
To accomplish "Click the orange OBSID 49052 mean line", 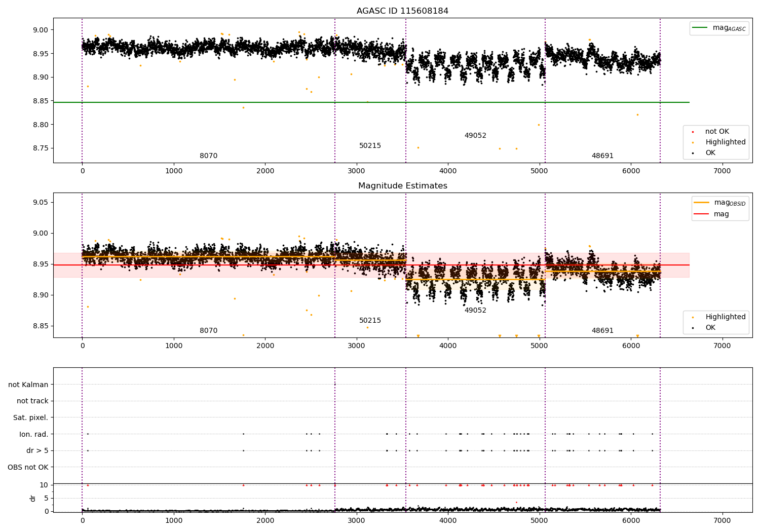I will click(x=475, y=279).
